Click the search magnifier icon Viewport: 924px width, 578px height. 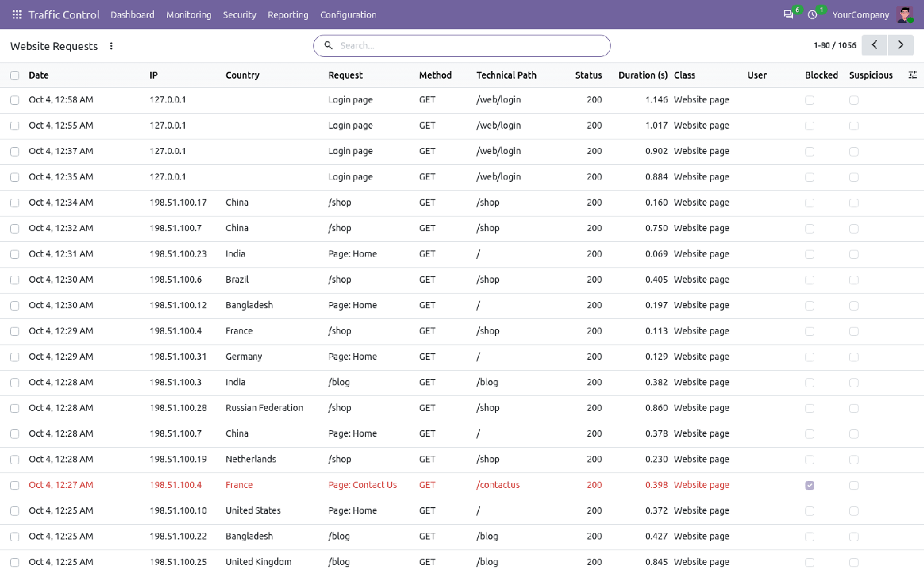click(x=328, y=45)
